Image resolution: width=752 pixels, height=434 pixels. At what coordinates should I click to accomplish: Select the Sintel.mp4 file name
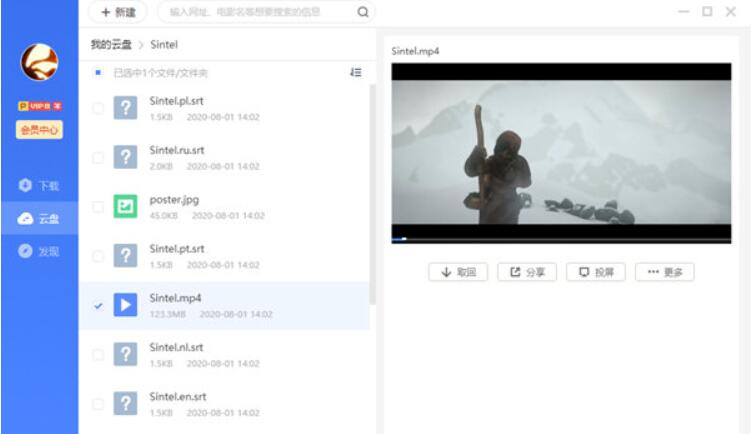(176, 298)
